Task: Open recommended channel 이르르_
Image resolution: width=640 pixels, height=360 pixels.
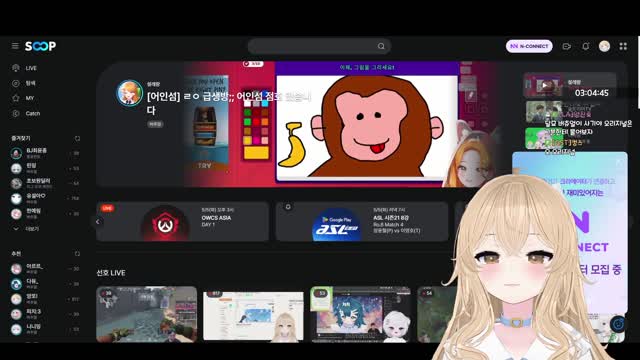Action: tap(45, 269)
